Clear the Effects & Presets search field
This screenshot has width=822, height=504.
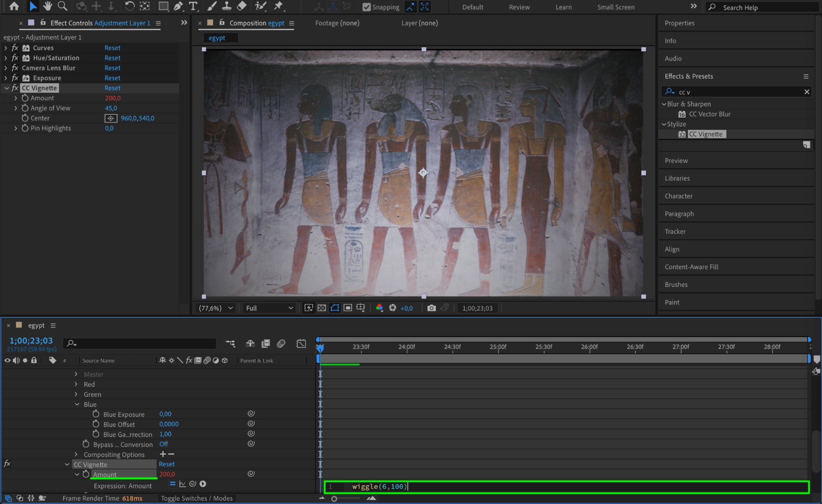(806, 92)
